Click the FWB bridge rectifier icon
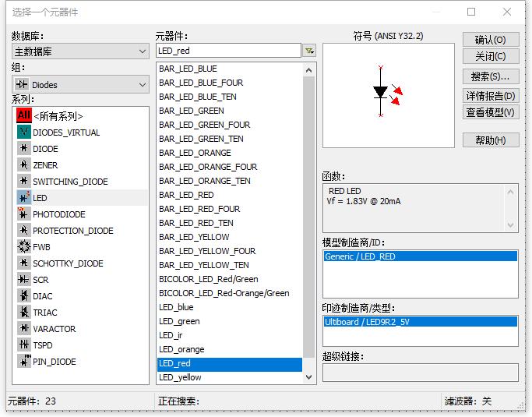The image size is (532, 417). click(x=23, y=246)
